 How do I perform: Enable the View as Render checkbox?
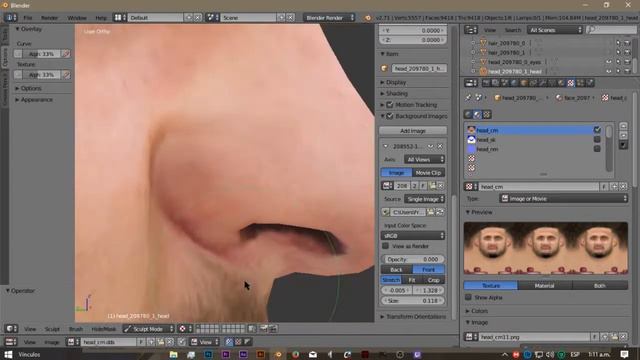pyautogui.click(x=385, y=246)
